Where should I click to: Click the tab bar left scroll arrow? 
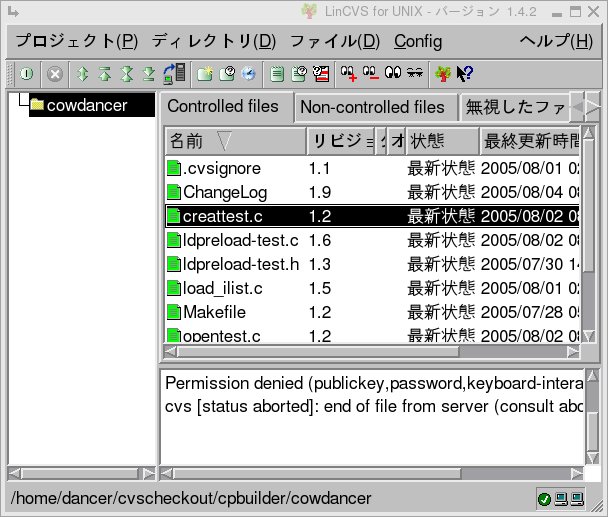pos(578,107)
